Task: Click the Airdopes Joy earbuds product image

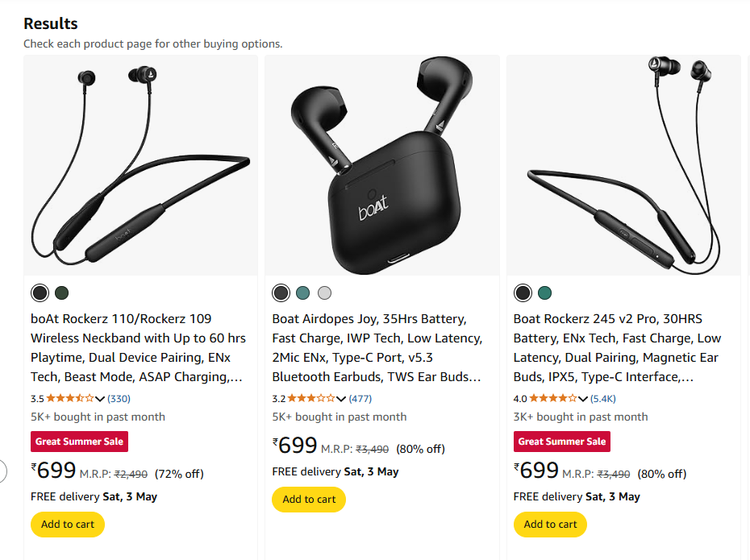Action: (x=382, y=165)
